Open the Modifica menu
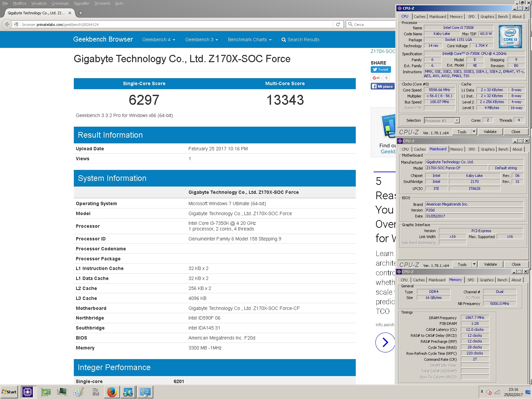 click(x=19, y=3)
